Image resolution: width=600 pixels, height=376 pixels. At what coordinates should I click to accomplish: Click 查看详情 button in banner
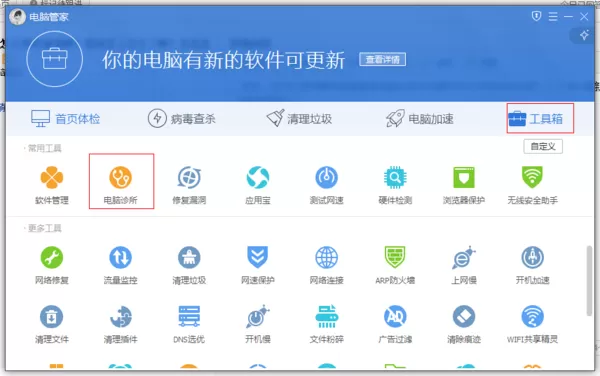click(x=382, y=59)
